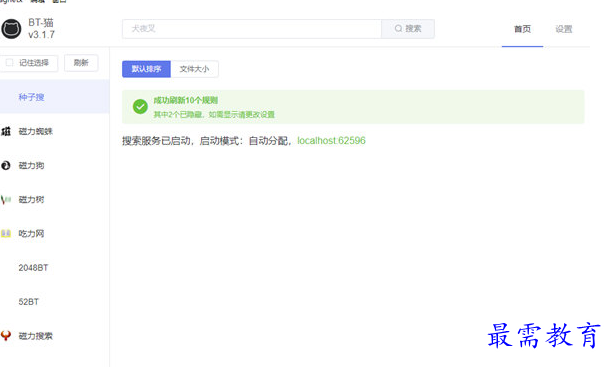The width and height of the screenshot is (609, 367).
Task: Toggle the 记住选择 checkbox
Action: coord(9,63)
